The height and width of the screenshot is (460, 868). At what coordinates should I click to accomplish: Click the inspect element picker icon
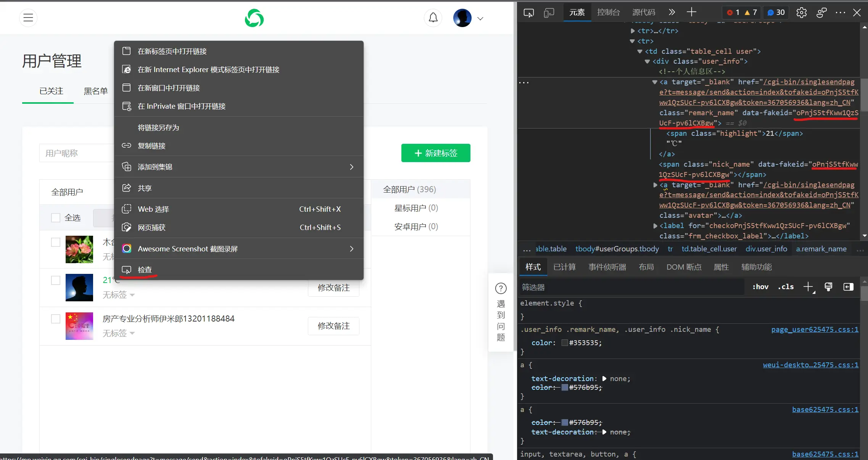528,13
